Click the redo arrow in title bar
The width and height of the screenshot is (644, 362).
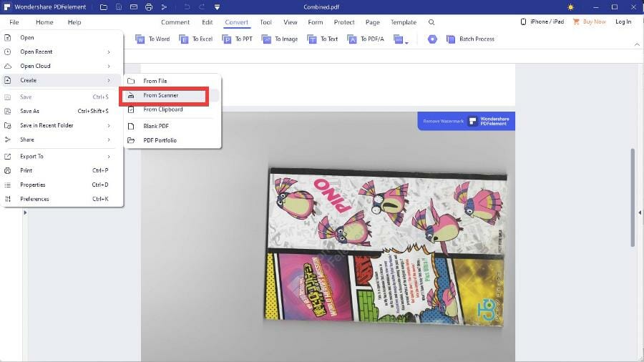point(202,7)
